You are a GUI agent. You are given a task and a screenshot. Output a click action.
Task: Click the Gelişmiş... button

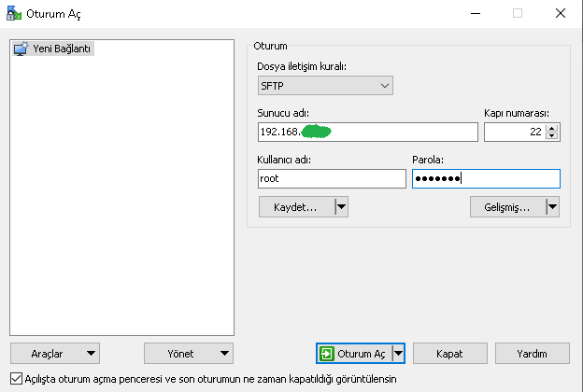tap(508, 207)
